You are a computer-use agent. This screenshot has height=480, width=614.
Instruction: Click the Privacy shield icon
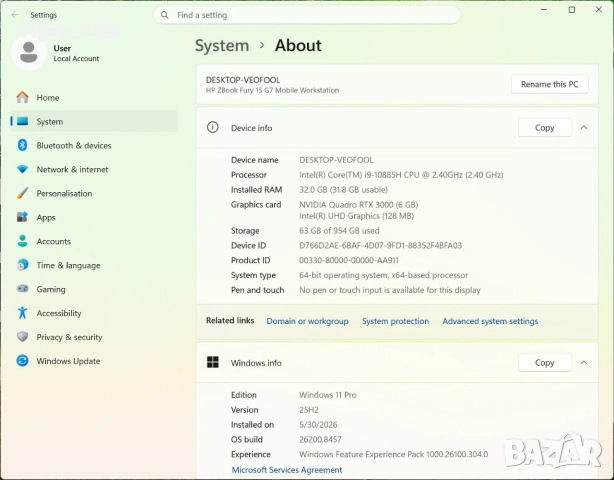coord(22,337)
